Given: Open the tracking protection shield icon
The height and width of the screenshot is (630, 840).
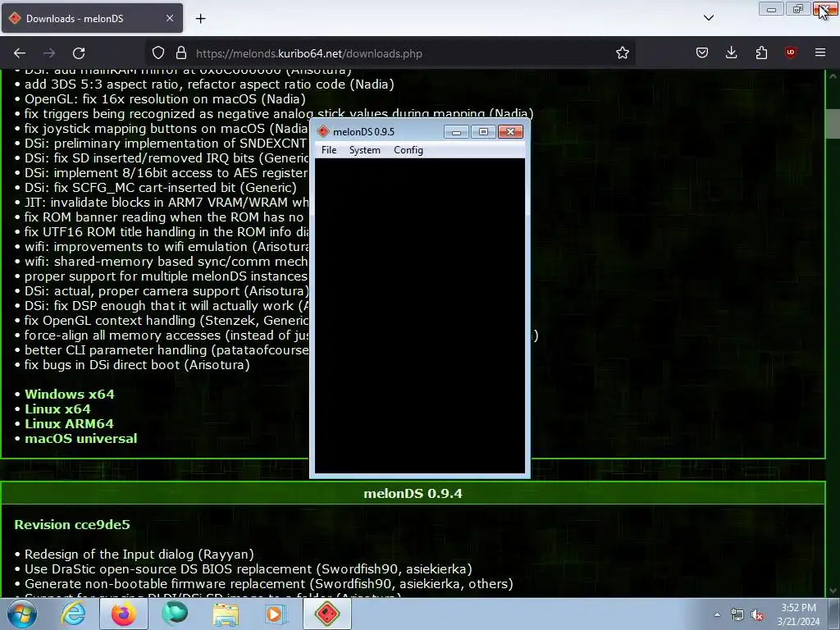Looking at the screenshot, I should click(158, 53).
